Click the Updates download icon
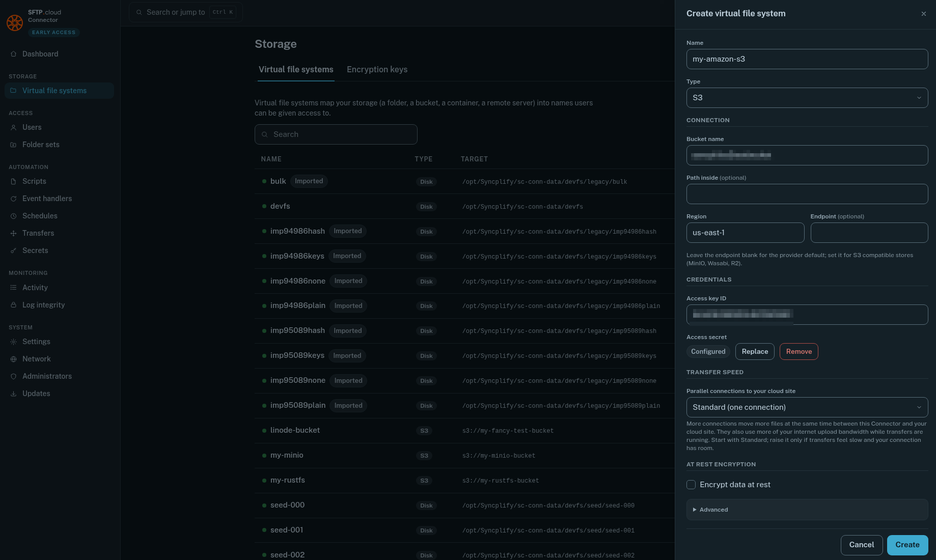Image resolution: width=936 pixels, height=560 pixels. tap(13, 394)
